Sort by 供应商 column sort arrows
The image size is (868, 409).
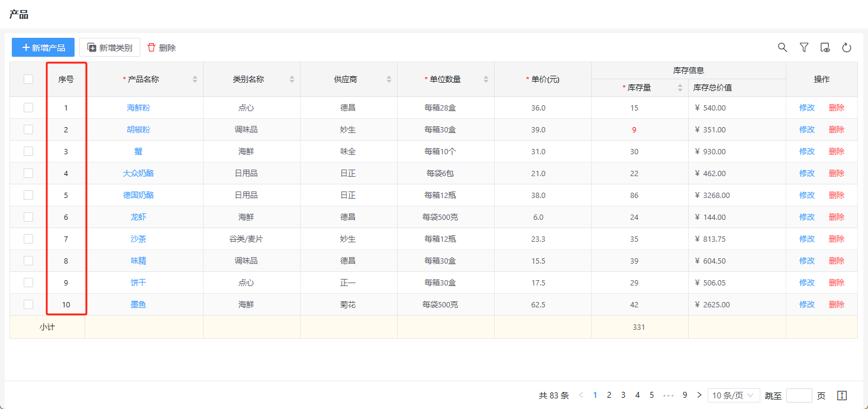[389, 79]
